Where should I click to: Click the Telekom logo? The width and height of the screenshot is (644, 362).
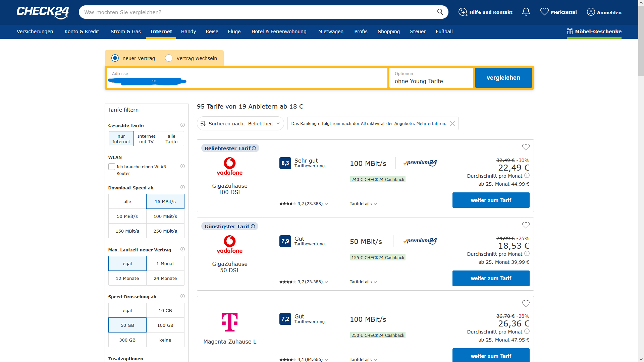[x=230, y=322]
